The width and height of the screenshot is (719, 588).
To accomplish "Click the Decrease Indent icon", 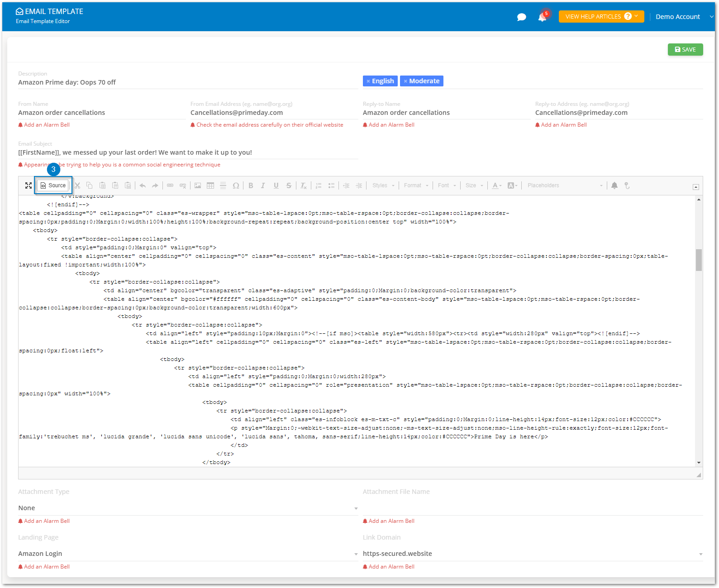I will [346, 185].
